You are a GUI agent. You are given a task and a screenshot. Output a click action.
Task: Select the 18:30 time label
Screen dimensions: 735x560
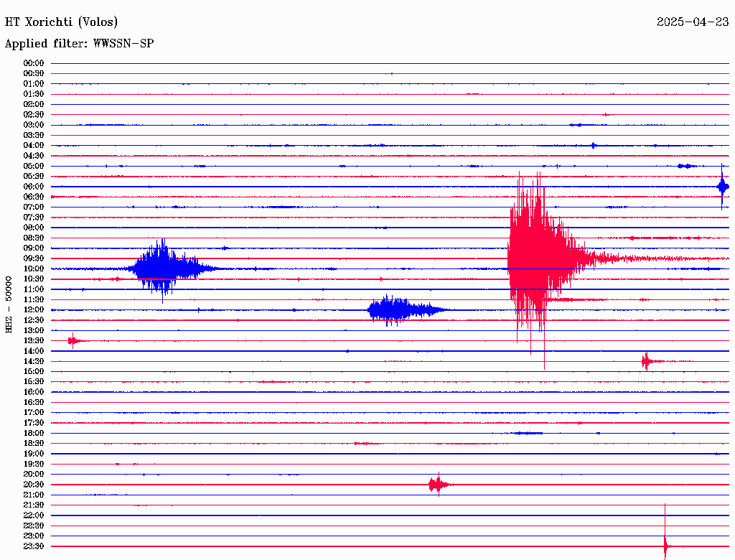click(34, 444)
